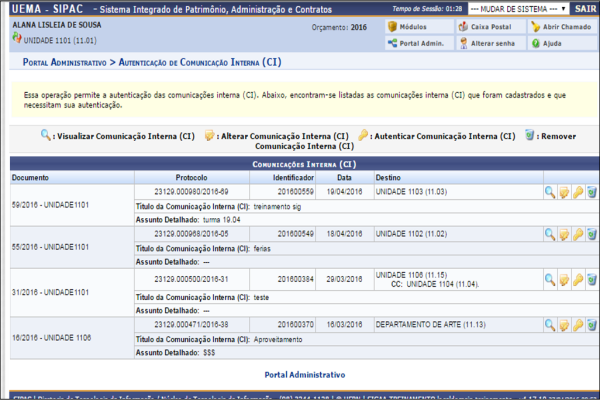View CI 16/2016 with magnifier icon
Image resolution: width=600 pixels, height=400 pixels.
point(550,325)
